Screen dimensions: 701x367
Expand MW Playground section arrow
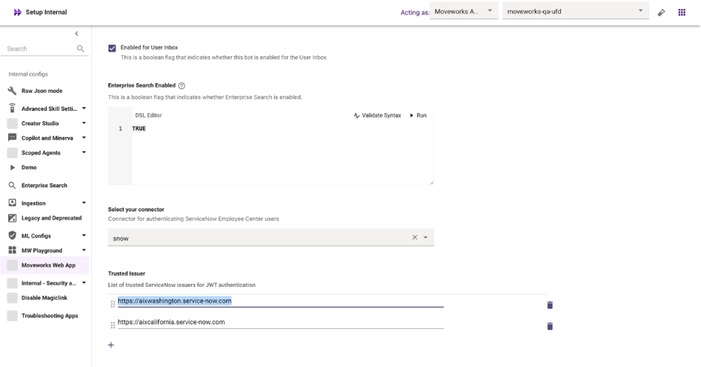click(84, 250)
